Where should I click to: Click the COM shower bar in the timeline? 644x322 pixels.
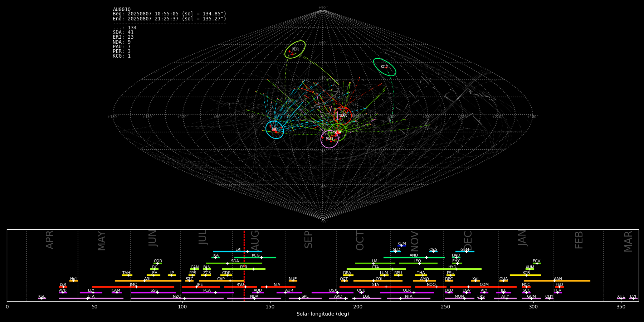(x=484, y=287)
